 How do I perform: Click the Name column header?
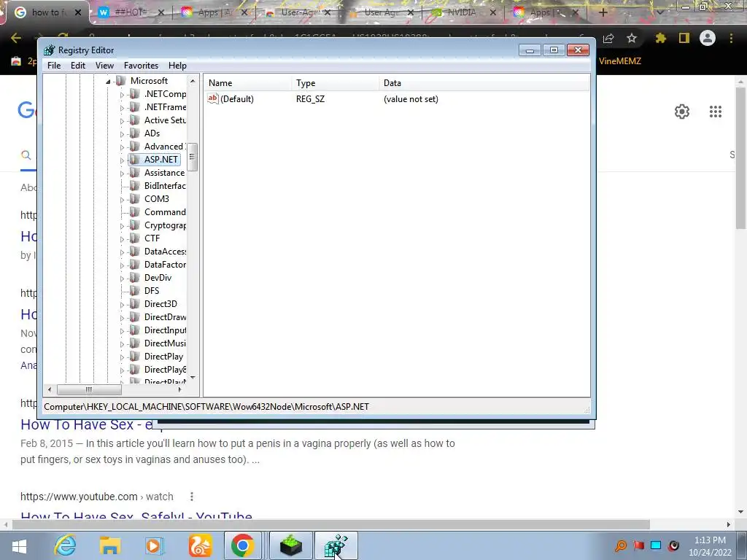(248, 83)
